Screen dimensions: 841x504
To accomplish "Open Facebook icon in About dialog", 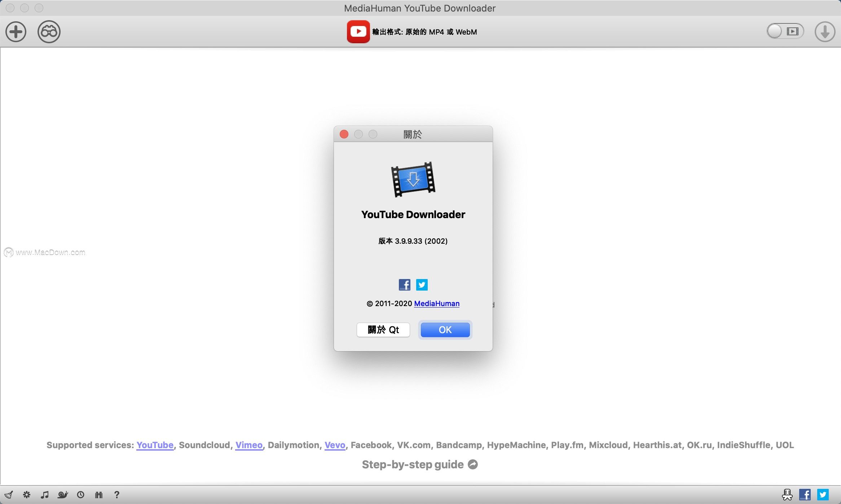I will 405,285.
